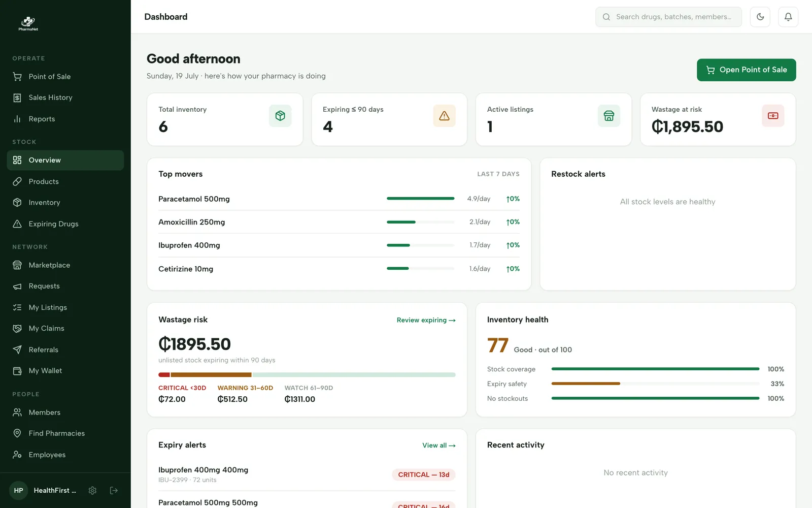812x508 pixels.
Task: Open My Claims
Action: [65, 328]
